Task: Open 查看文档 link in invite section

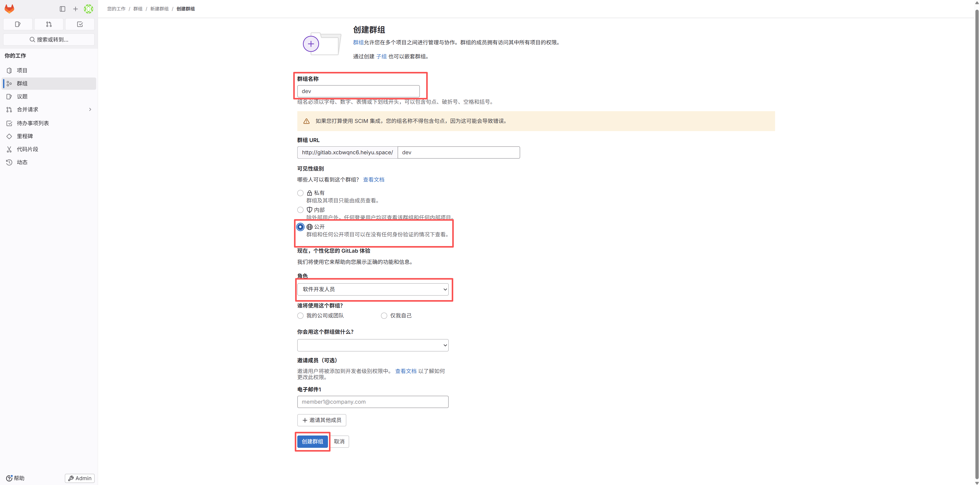Action: tap(406, 371)
